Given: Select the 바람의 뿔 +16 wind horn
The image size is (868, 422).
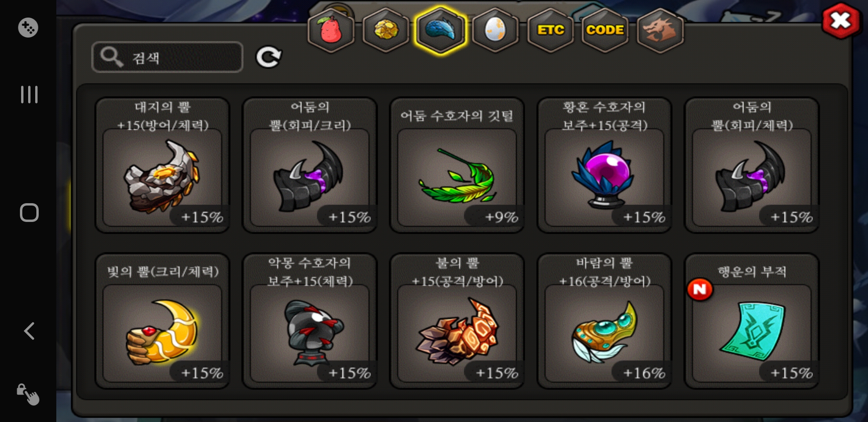Looking at the screenshot, I should point(604,321).
